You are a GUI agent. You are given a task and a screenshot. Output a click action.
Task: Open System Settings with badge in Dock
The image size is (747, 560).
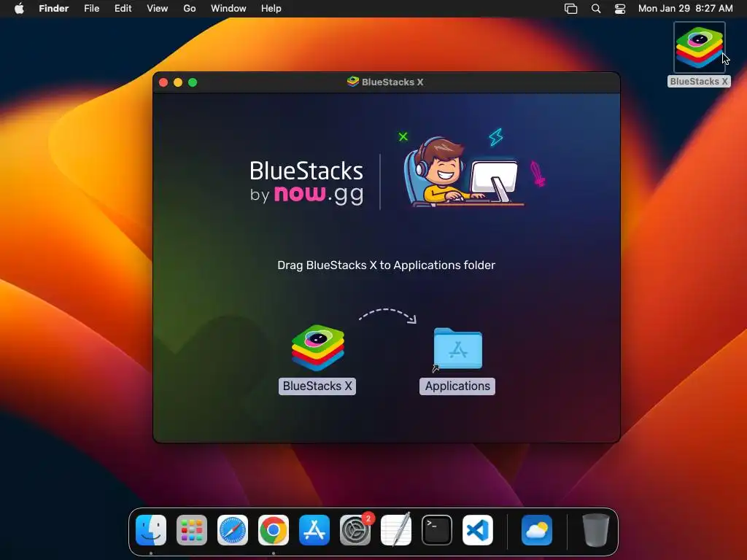(355, 530)
